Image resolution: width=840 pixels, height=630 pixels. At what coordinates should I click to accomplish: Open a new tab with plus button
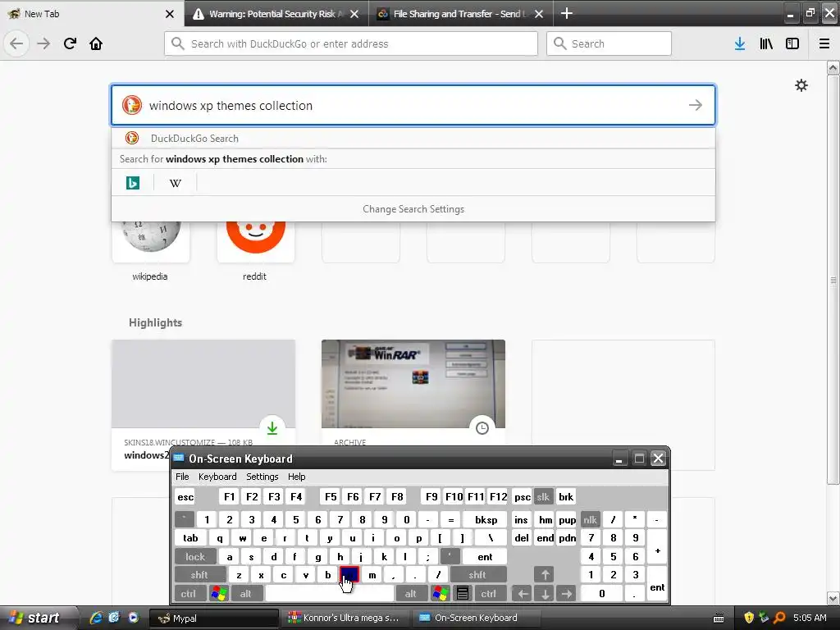coord(567,13)
